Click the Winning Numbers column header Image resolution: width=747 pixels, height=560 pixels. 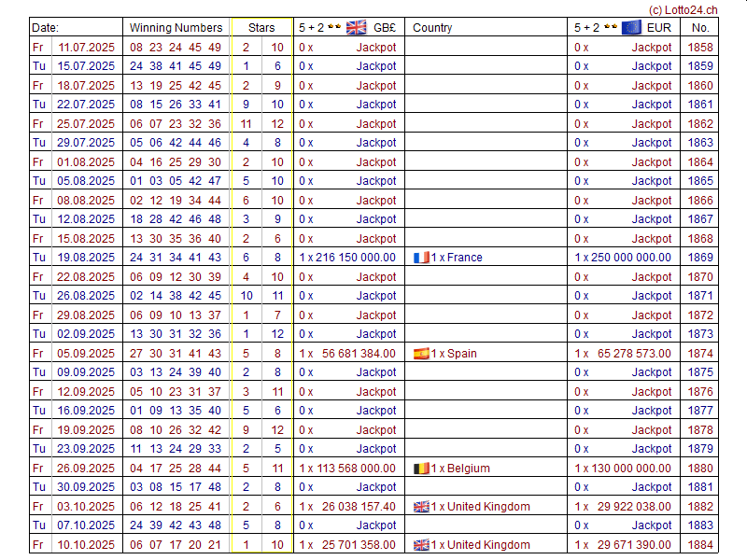pos(176,28)
